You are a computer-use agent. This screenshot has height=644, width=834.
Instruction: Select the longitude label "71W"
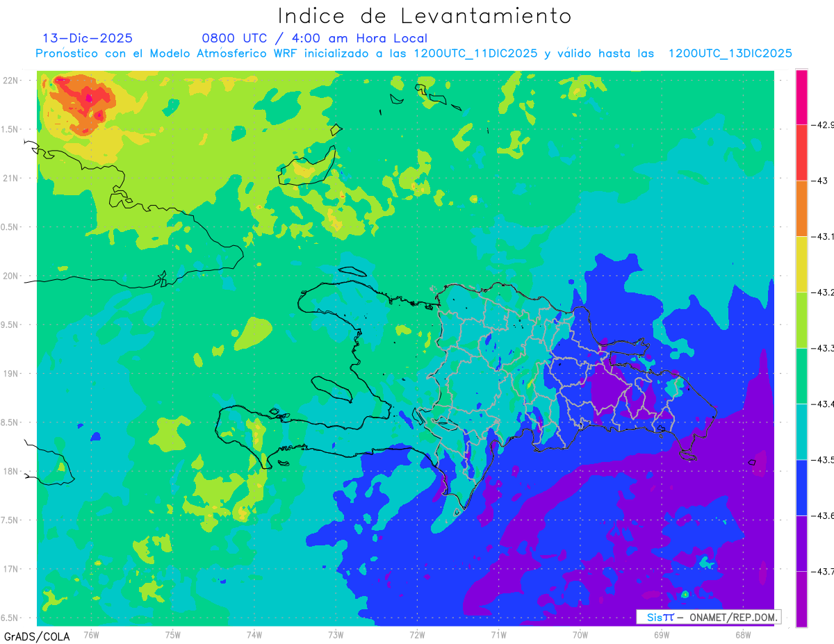pos(498,634)
